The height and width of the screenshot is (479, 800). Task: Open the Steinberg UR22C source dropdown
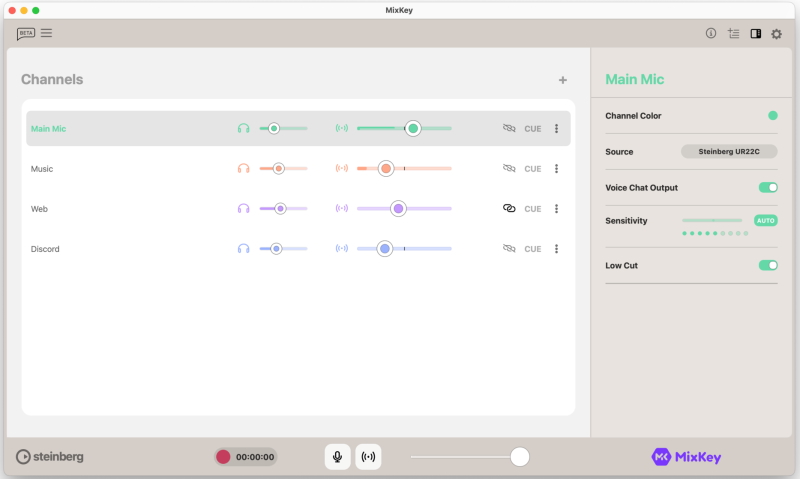pos(729,152)
